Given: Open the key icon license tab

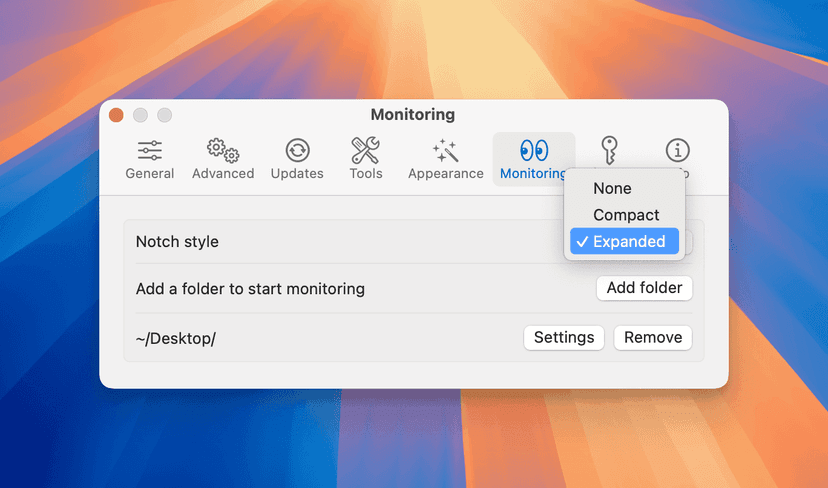Looking at the screenshot, I should (609, 151).
